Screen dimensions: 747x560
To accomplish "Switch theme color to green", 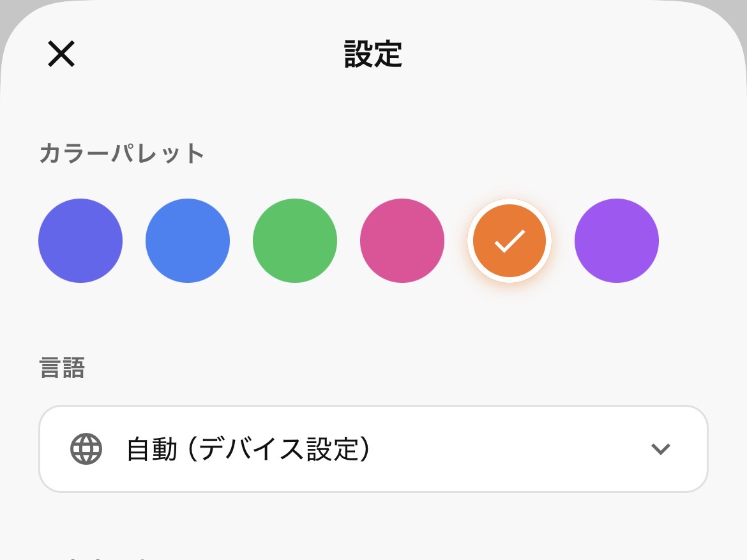I will 295,241.
